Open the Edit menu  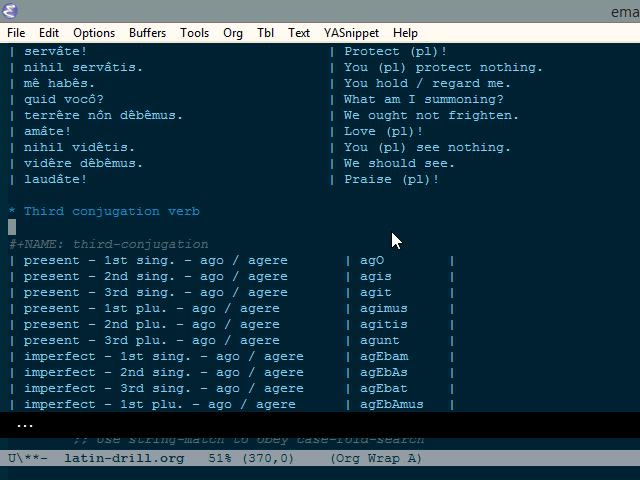click(x=49, y=33)
